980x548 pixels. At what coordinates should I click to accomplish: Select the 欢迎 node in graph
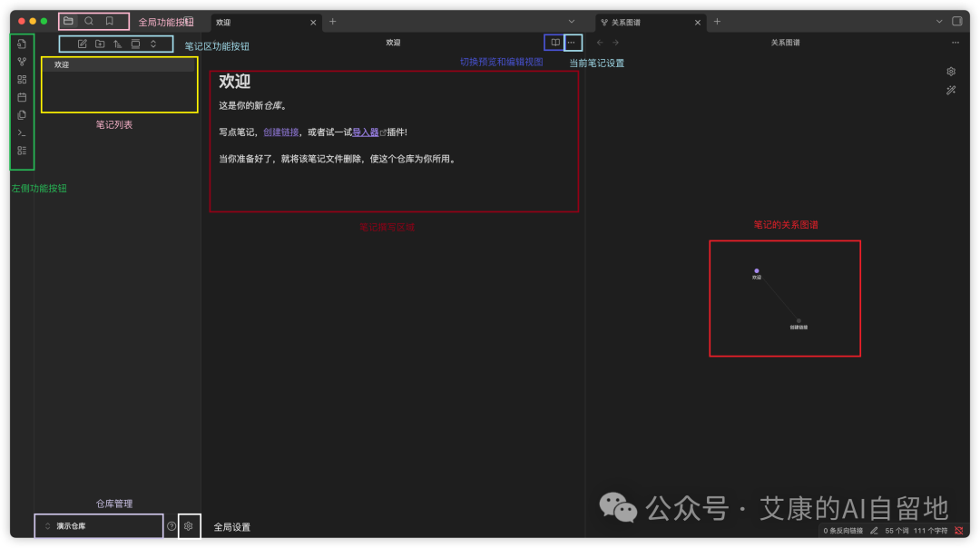point(756,271)
